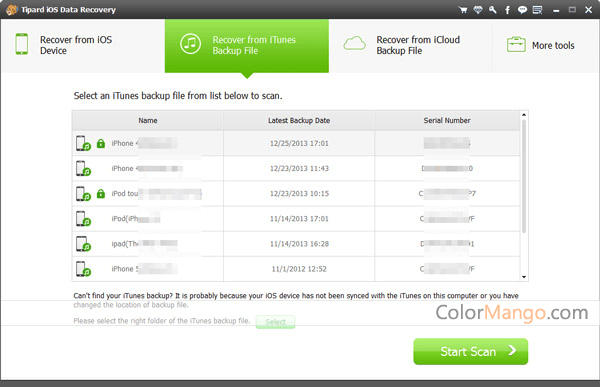Click the toolbox icon beside More tools

516,44
